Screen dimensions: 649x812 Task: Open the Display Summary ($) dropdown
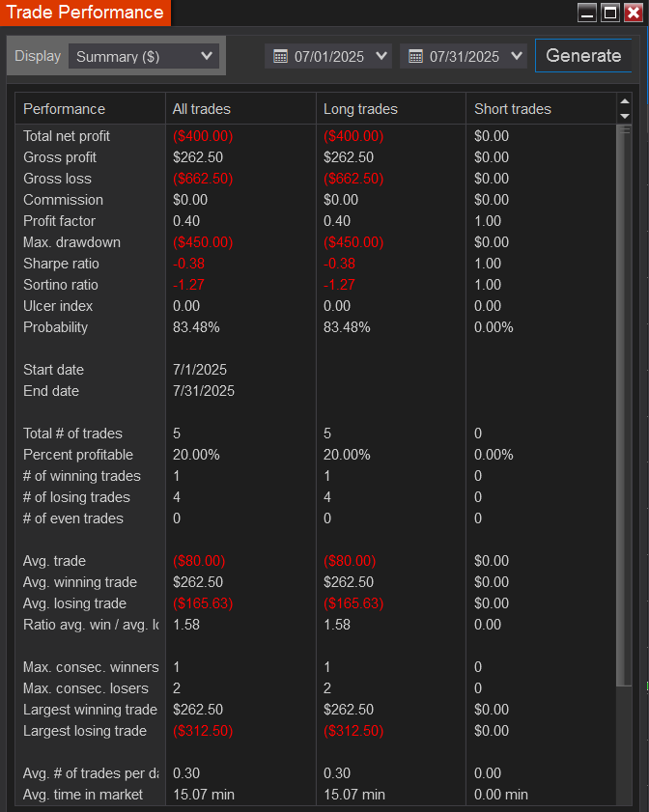[144, 57]
